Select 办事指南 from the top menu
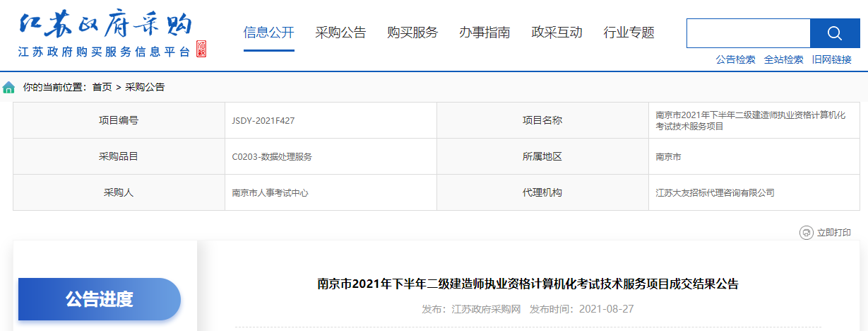The height and width of the screenshot is (331, 868). [484, 33]
